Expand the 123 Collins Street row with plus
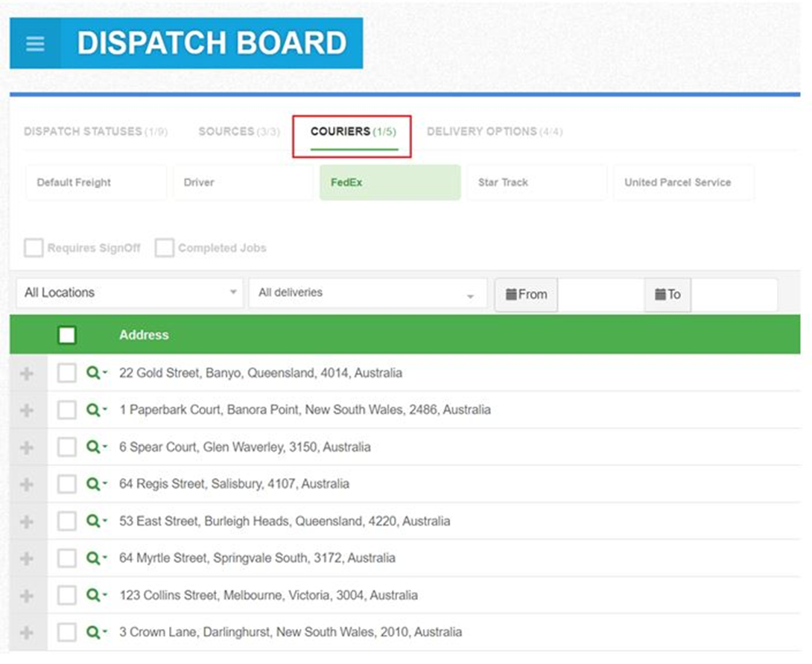The image size is (812, 664). tap(27, 596)
